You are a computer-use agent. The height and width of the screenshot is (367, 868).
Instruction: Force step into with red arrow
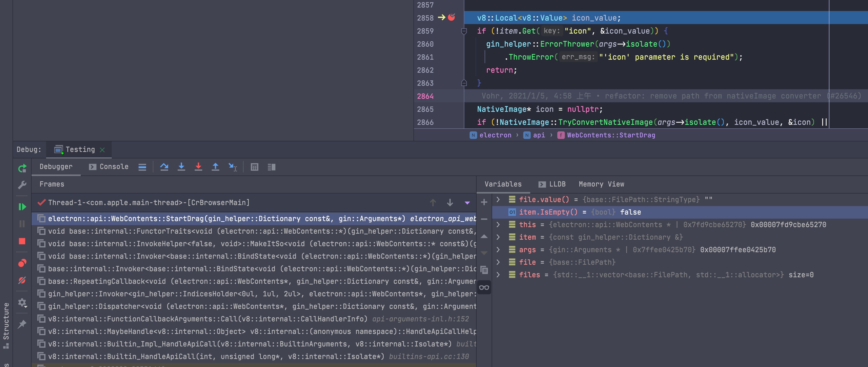[198, 167]
